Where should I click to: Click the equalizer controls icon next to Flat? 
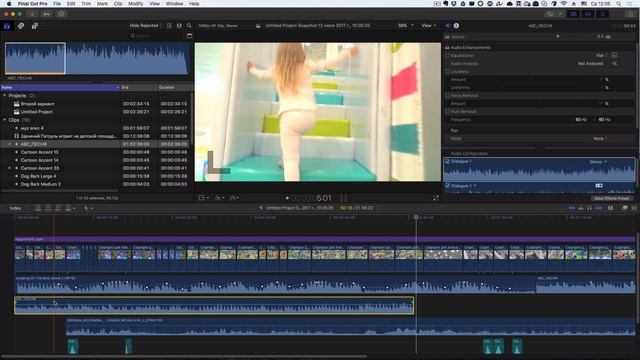tap(614, 56)
